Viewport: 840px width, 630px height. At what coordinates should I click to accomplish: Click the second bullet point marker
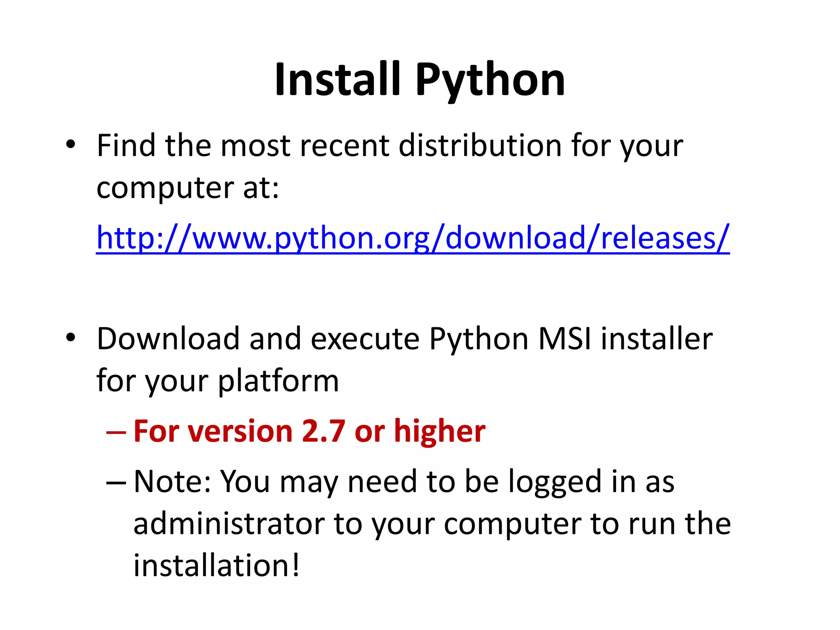coord(71,338)
